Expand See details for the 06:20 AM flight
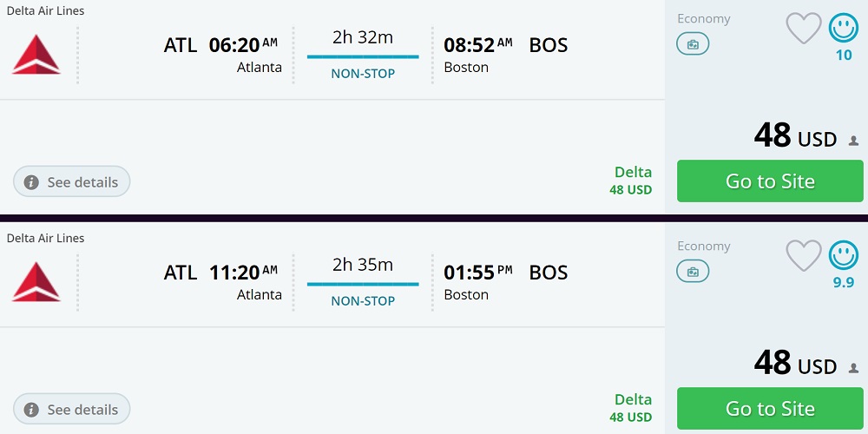868x434 pixels. point(72,182)
